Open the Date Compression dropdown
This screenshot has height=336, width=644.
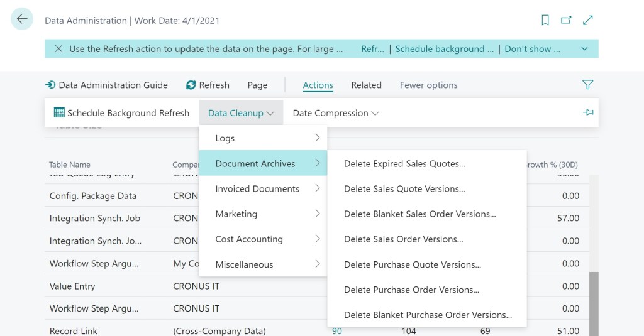tap(336, 113)
